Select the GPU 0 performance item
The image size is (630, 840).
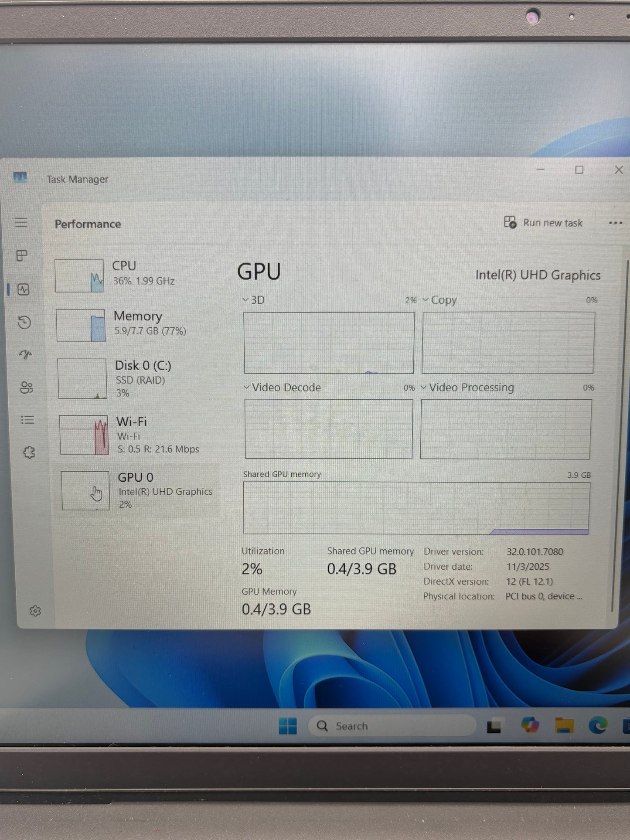tap(138, 490)
